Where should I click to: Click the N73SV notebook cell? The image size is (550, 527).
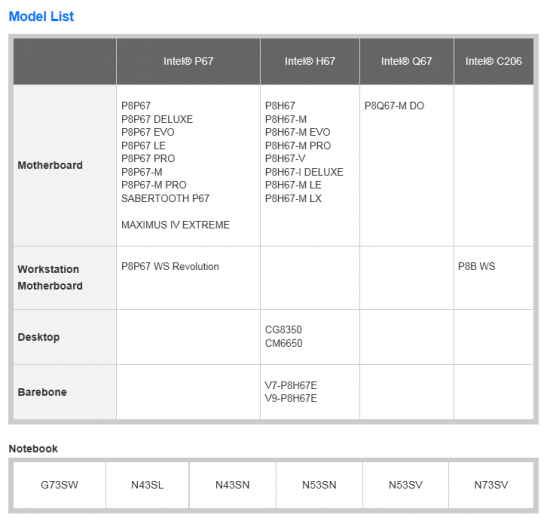(491, 485)
